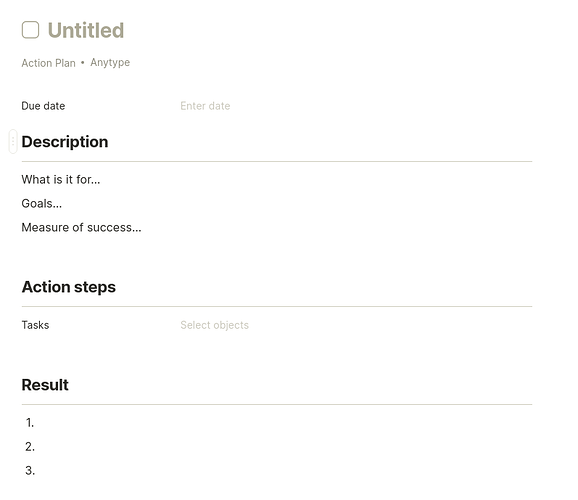Click the Action steps heading
Image resolution: width=578 pixels, height=500 pixels.
click(x=69, y=287)
